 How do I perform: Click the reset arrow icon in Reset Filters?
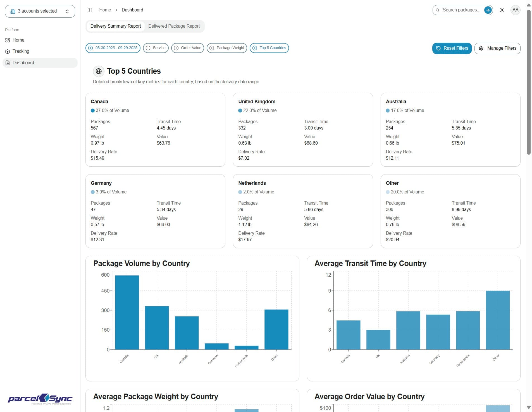click(438, 48)
